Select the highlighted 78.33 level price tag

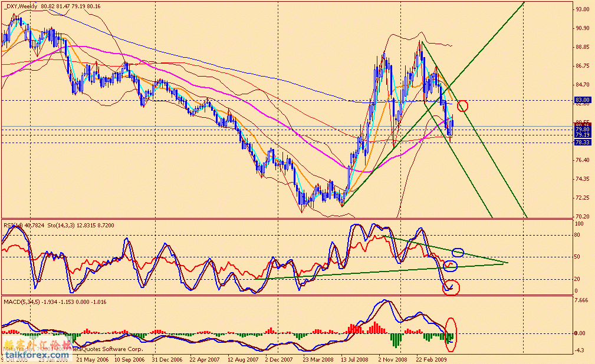[583, 142]
